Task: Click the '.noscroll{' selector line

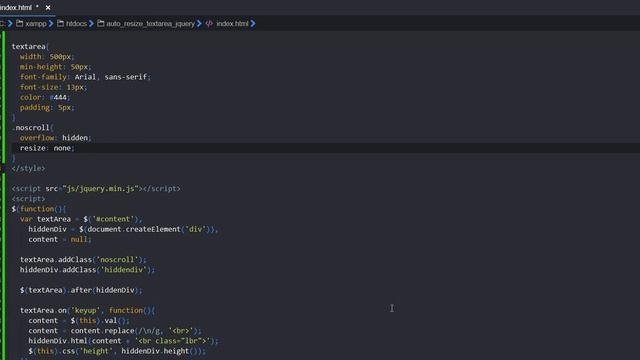Action: tap(32, 128)
